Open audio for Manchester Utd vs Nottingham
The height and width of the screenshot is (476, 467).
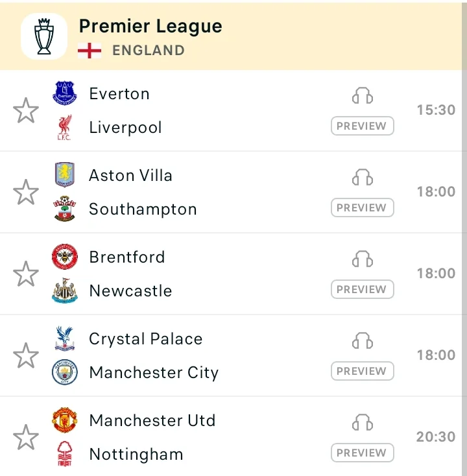click(x=362, y=422)
